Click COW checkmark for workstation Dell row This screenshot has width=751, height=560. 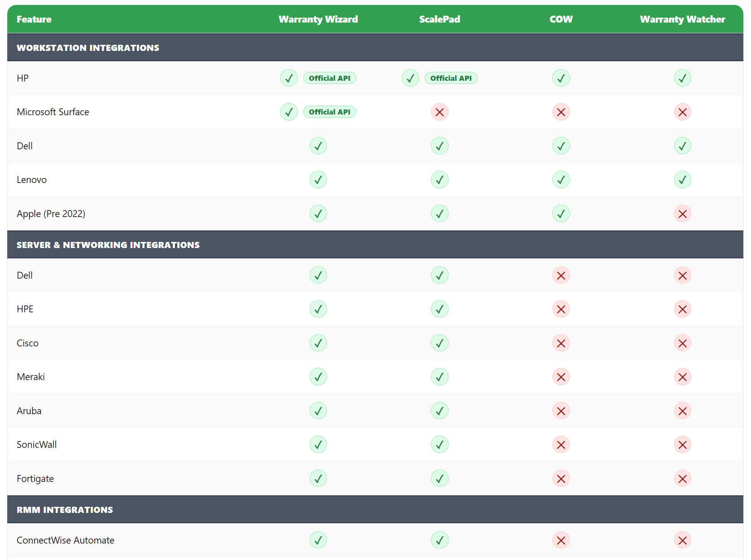pos(561,146)
